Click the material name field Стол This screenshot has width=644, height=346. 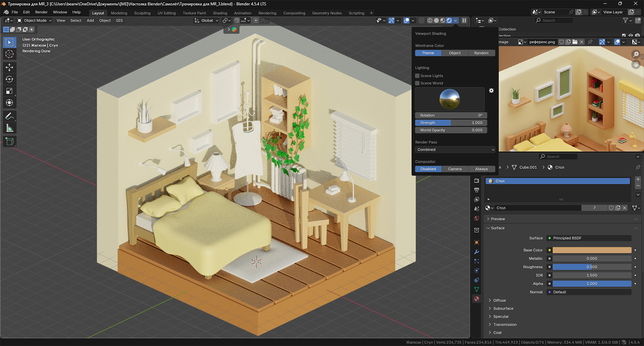point(537,208)
